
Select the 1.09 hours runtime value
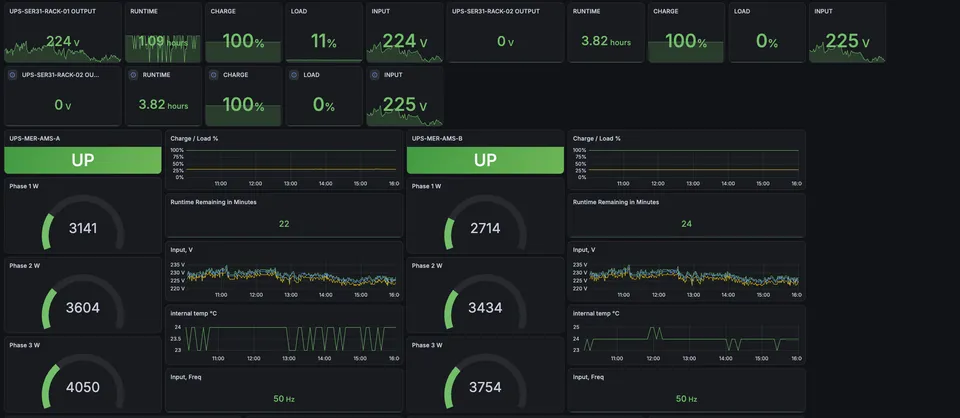coord(163,41)
